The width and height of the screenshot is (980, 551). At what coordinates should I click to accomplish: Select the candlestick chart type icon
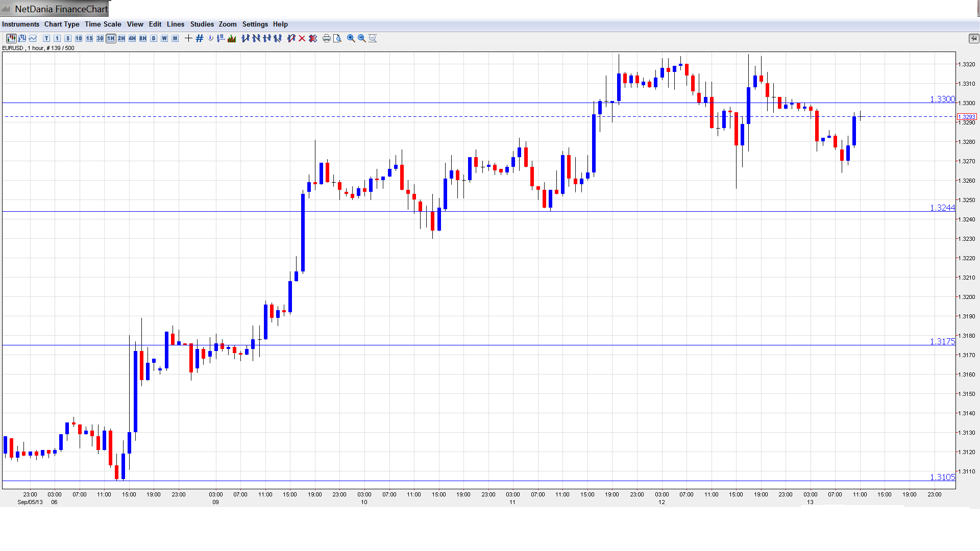point(11,38)
